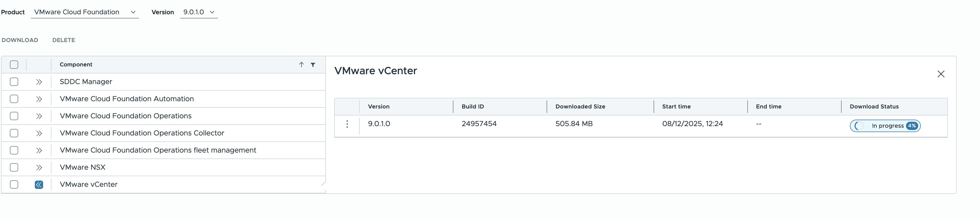Click the DOWNLOAD action
980x219 pixels.
tap(20, 40)
